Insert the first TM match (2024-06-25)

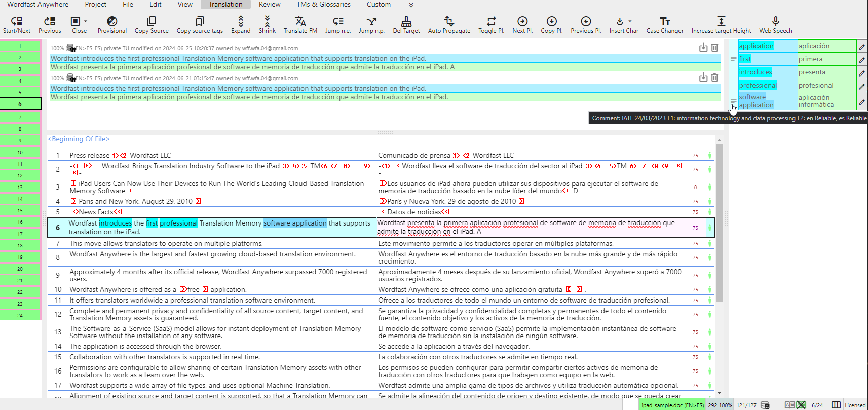703,48
